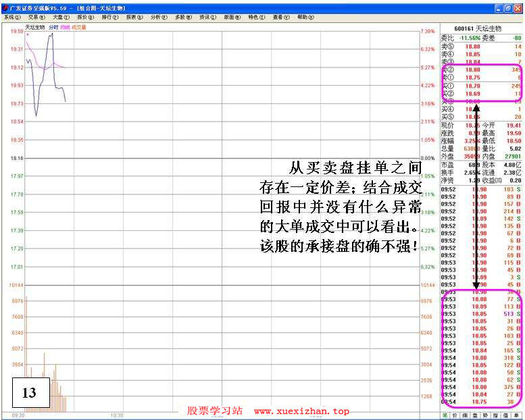Open the 大盘 menu
This screenshot has width=525, height=420.
click(61, 17)
